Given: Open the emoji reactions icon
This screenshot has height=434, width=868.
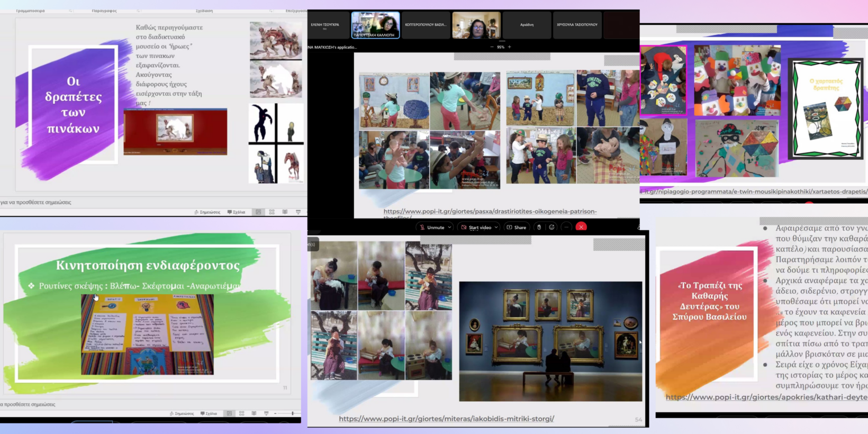Looking at the screenshot, I should [552, 228].
